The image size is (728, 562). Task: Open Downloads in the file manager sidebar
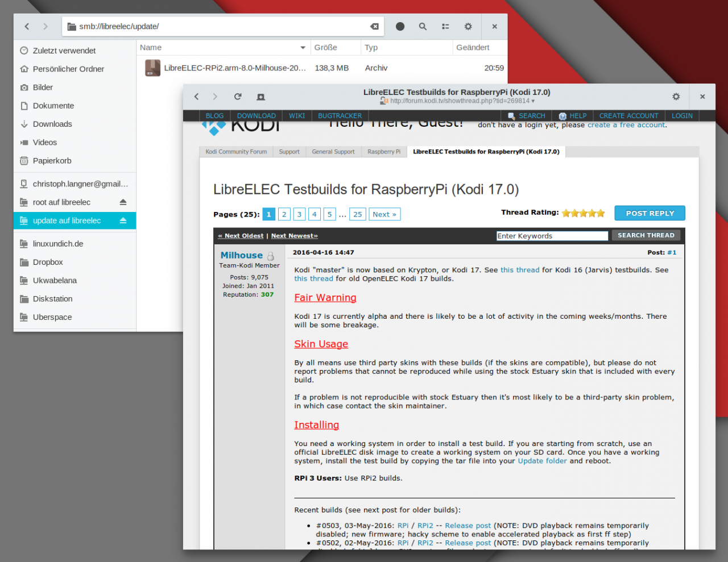(x=52, y=124)
